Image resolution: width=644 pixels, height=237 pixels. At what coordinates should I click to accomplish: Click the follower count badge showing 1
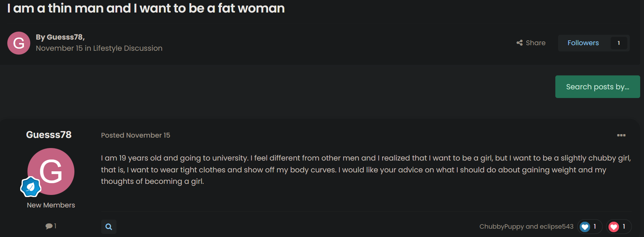point(619,43)
